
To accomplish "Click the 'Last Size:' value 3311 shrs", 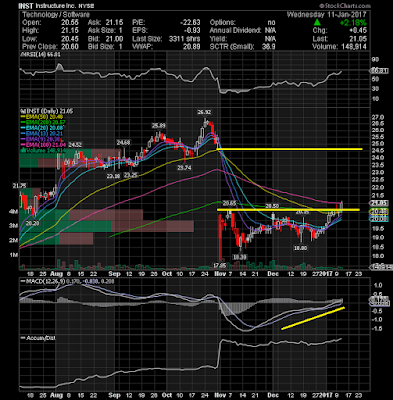I will coord(185,39).
